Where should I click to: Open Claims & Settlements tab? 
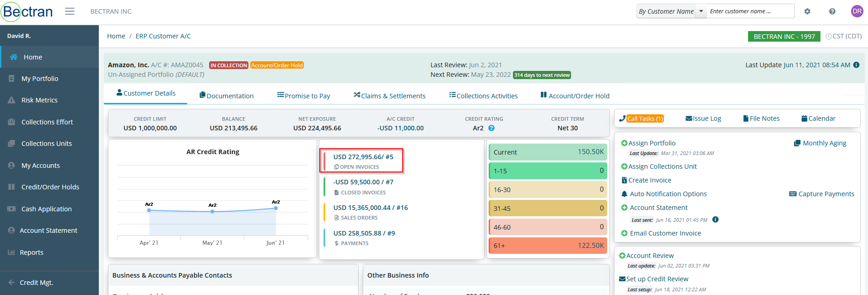click(389, 96)
